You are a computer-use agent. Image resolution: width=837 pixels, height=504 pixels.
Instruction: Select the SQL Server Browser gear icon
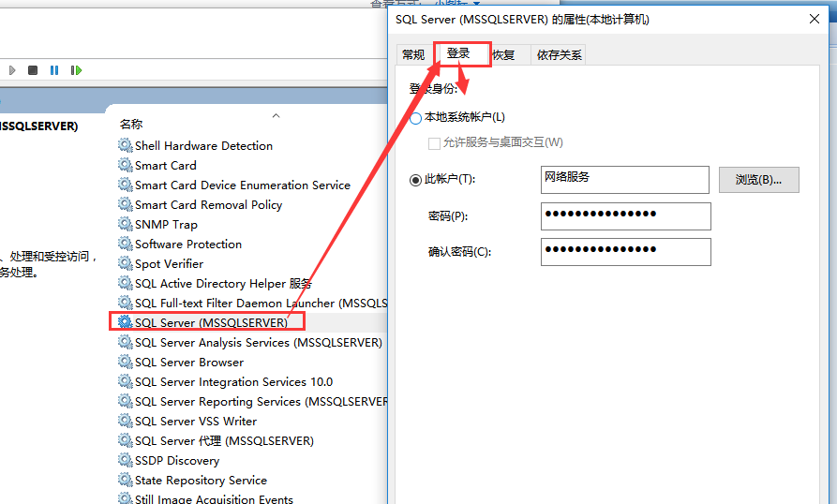126,362
